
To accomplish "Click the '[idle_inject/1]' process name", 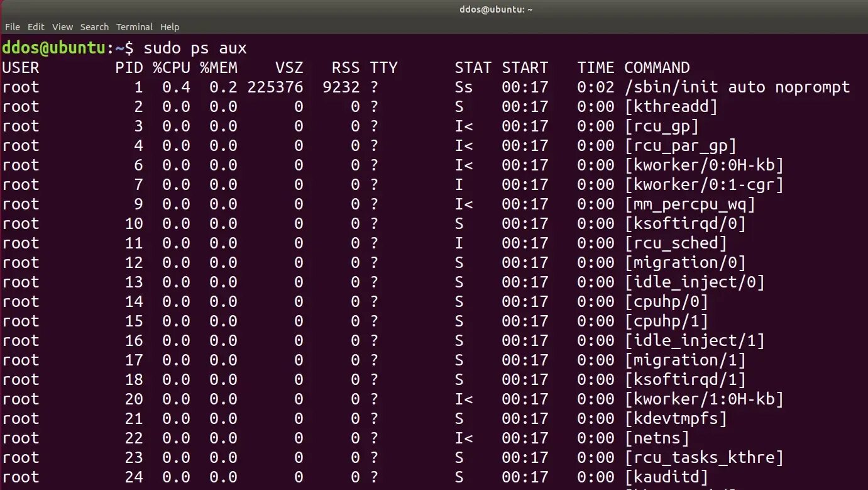I will click(695, 340).
